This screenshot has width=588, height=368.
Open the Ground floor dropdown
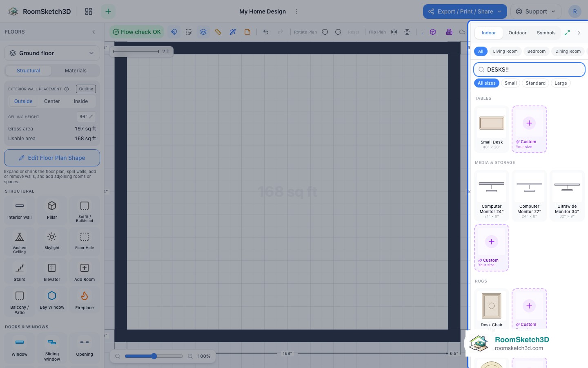coord(52,53)
